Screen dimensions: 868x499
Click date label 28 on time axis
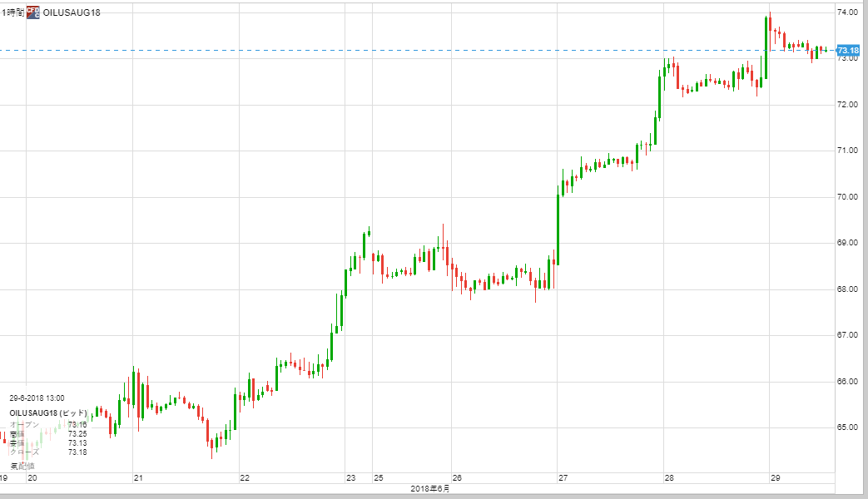[669, 478]
